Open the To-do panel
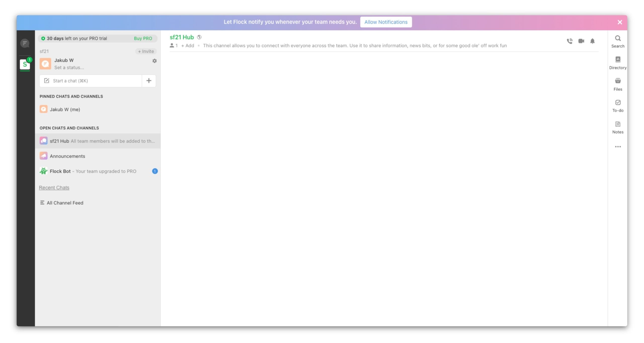 618,106
